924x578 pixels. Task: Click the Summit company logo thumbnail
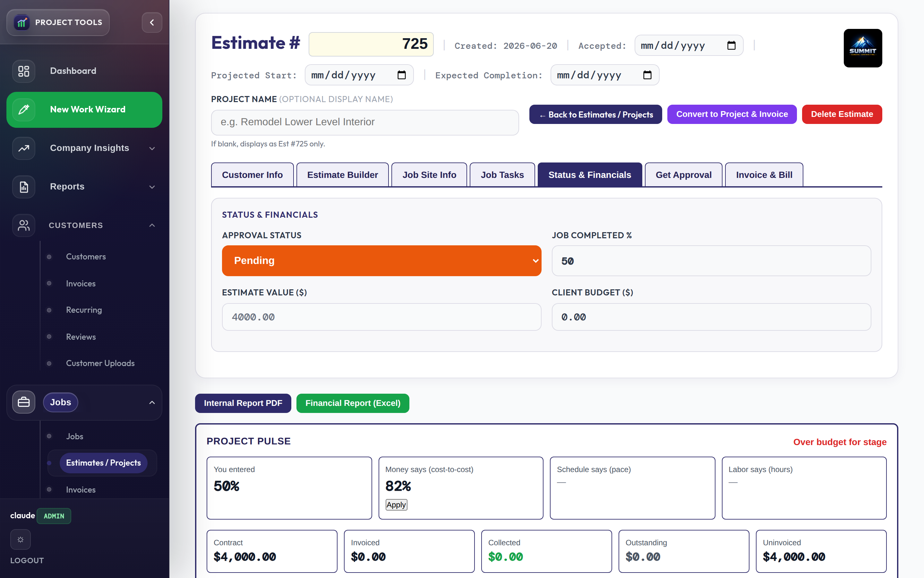tap(862, 48)
